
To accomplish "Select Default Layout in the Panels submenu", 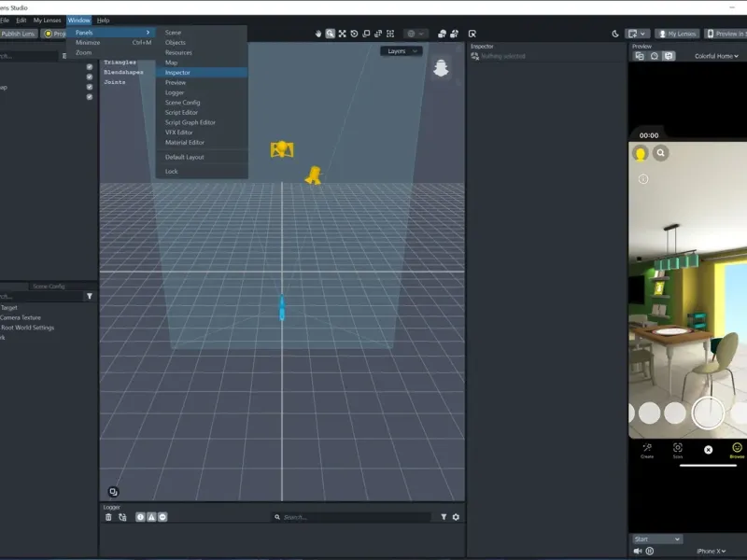I will (184, 157).
